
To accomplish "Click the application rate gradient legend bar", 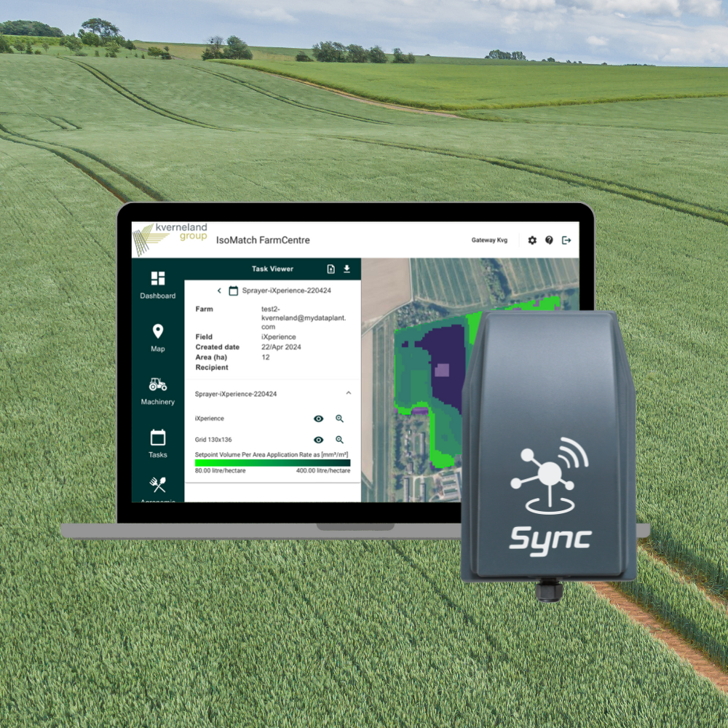I will [x=272, y=463].
